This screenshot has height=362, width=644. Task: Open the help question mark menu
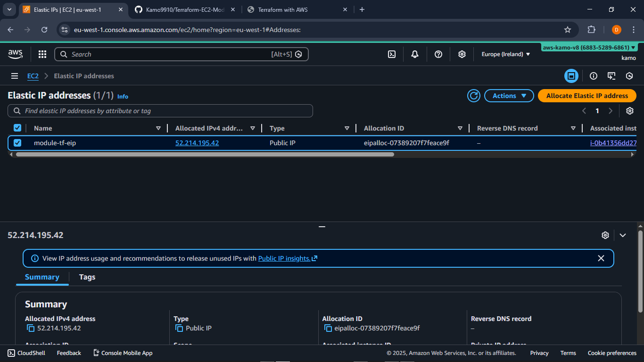(x=438, y=54)
